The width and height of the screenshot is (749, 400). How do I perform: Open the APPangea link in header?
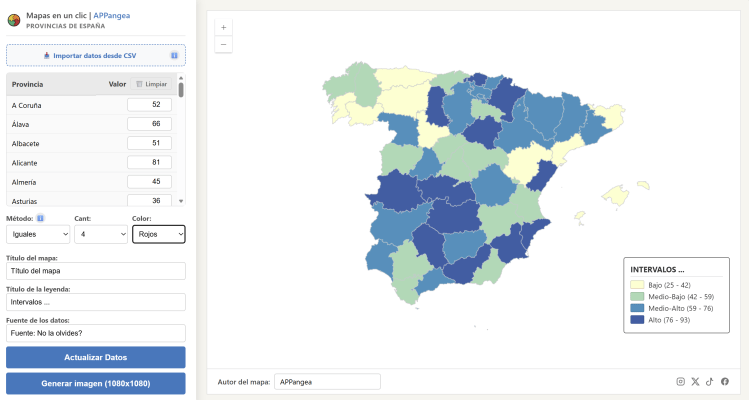(112, 15)
